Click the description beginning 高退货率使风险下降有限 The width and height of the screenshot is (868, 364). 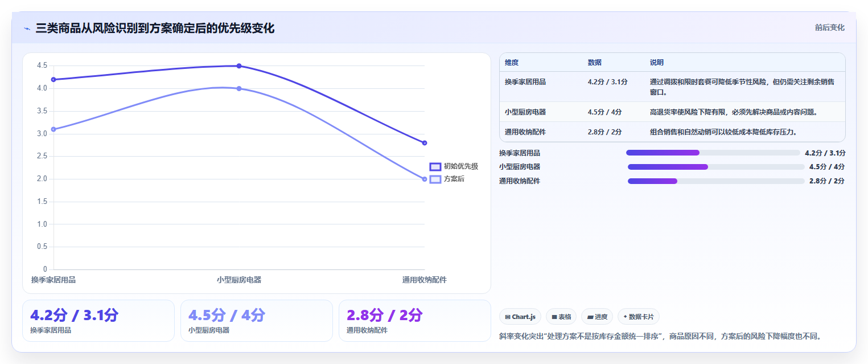pyautogui.click(x=734, y=112)
